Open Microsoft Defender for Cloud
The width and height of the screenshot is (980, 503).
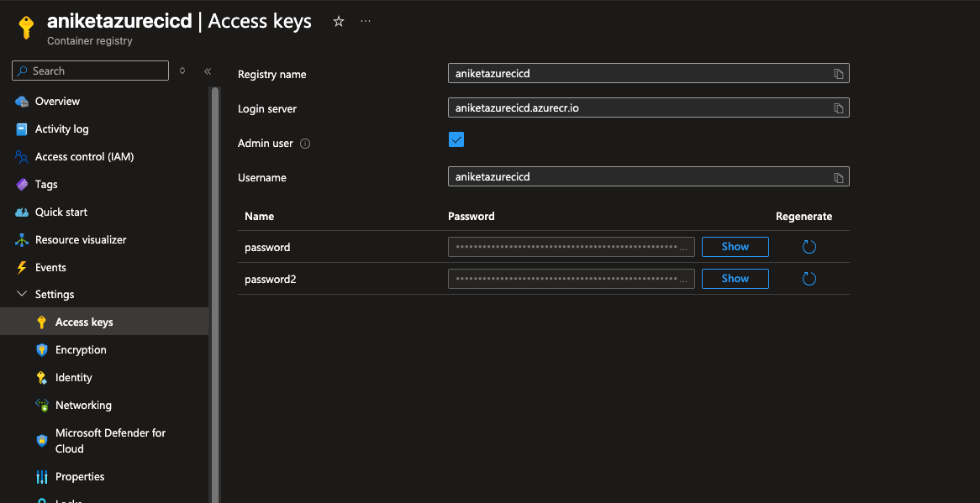point(110,441)
